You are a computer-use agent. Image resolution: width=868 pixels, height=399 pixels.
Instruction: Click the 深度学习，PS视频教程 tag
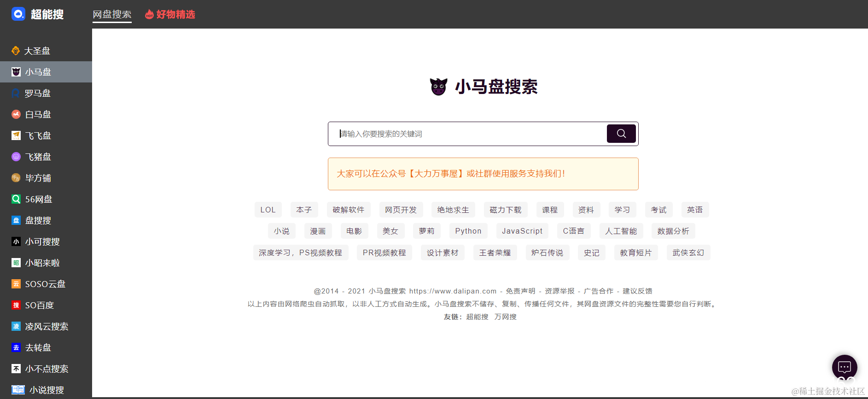301,252
